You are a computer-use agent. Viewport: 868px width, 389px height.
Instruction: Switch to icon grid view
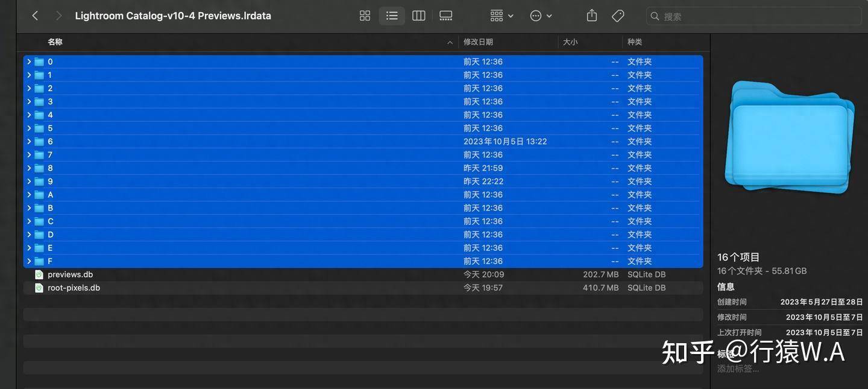click(365, 16)
